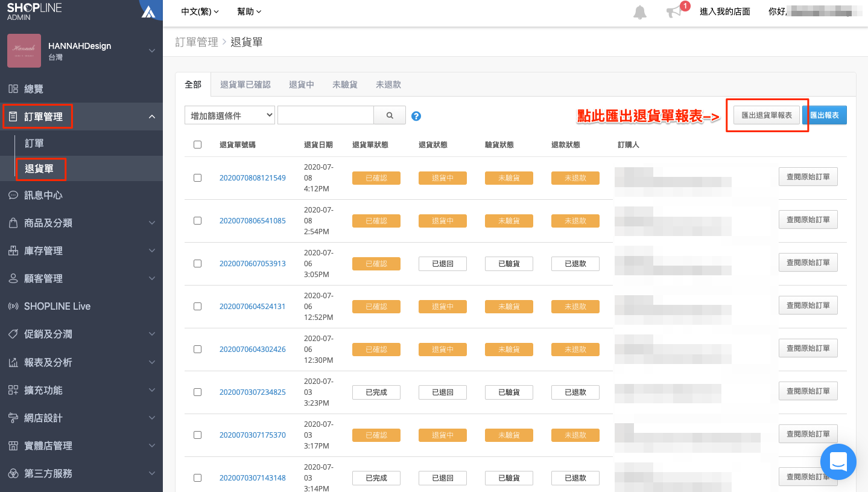Viewport: 868px width, 492px height.
Task: Open the megaphone announcements icon
Action: pos(674,12)
